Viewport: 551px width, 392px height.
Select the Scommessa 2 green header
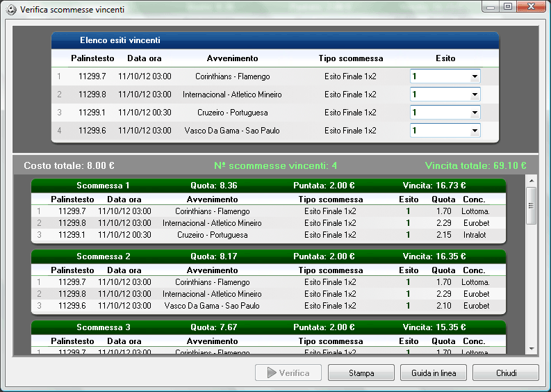click(x=268, y=256)
